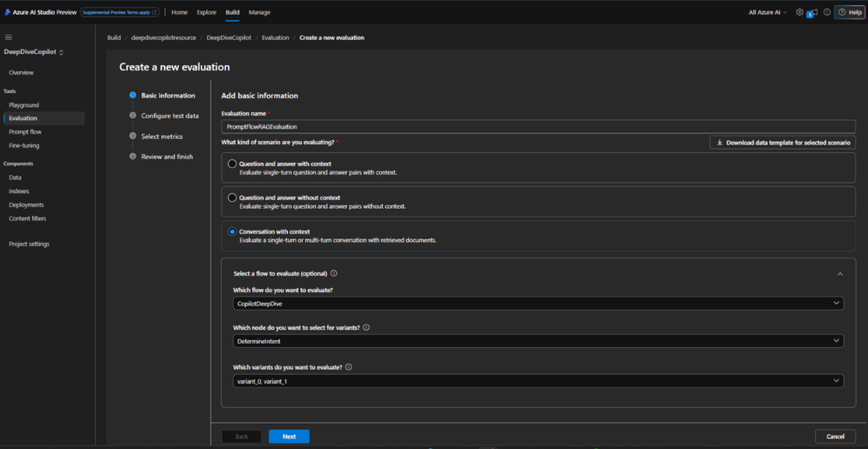Click info icon beside node for variants

[x=366, y=327]
